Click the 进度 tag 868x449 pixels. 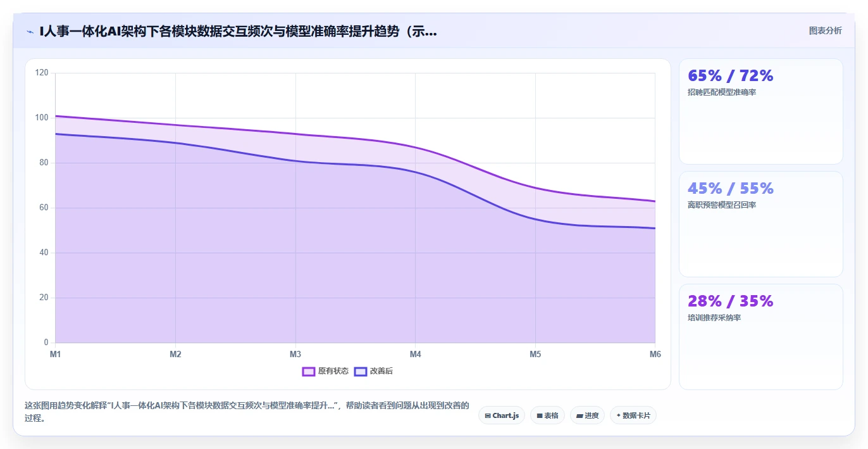coord(587,415)
